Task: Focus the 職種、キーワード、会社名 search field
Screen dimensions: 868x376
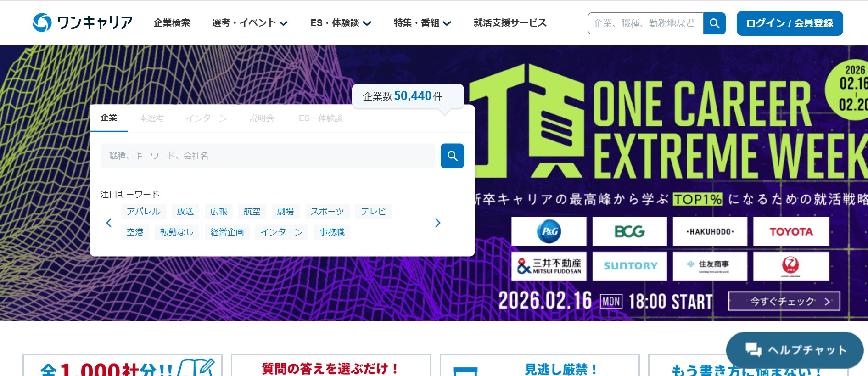Action: coord(268,156)
